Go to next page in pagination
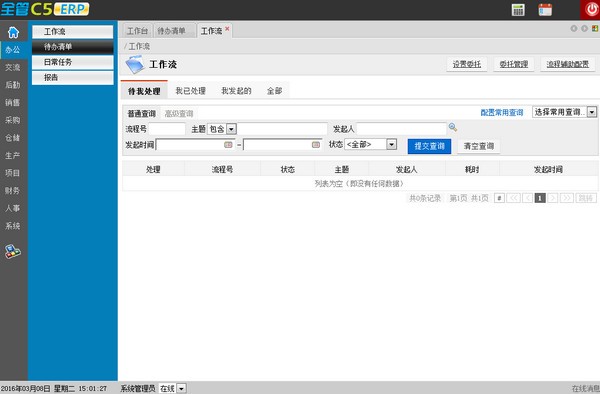Viewport: 600px width, 394px height. 553,198
